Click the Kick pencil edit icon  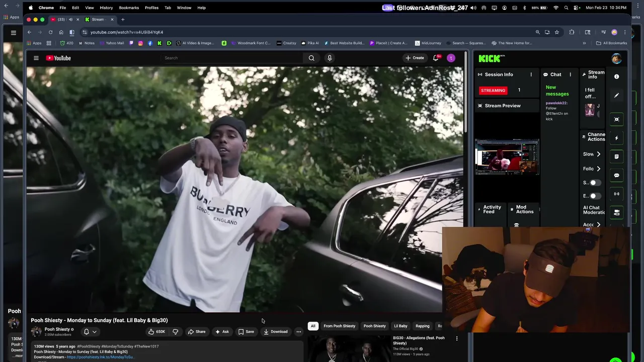pos(616,96)
